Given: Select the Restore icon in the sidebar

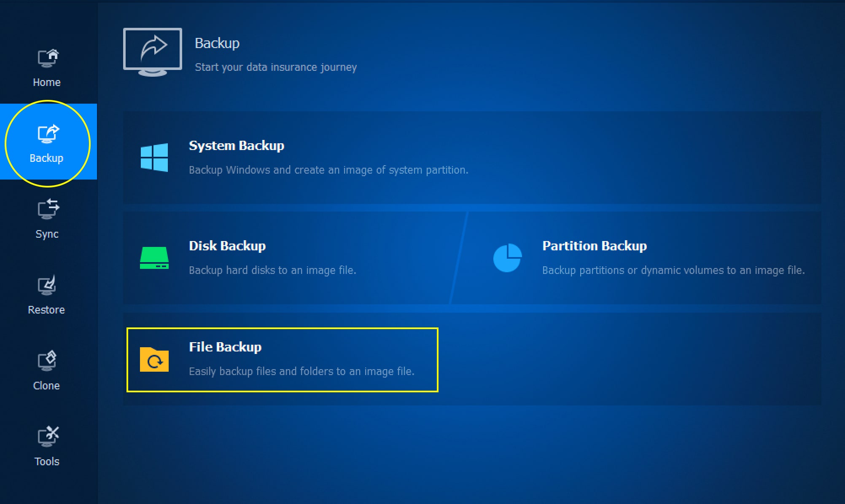Looking at the screenshot, I should click(x=47, y=286).
